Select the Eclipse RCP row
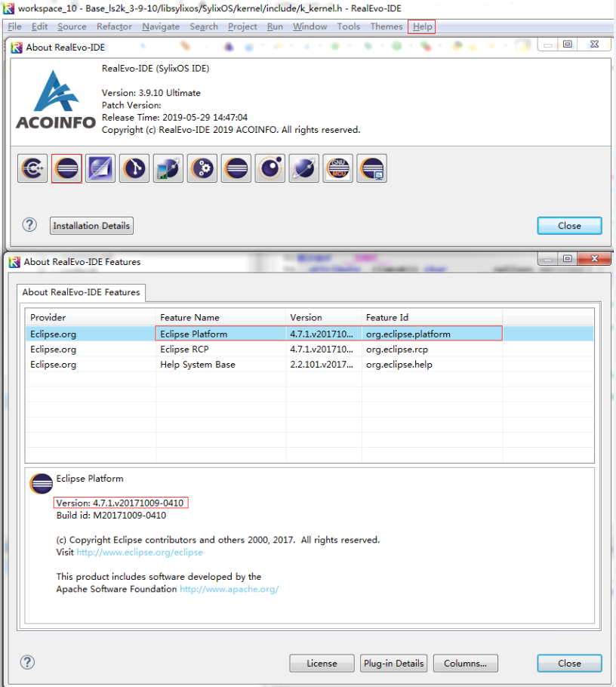 coord(310,350)
